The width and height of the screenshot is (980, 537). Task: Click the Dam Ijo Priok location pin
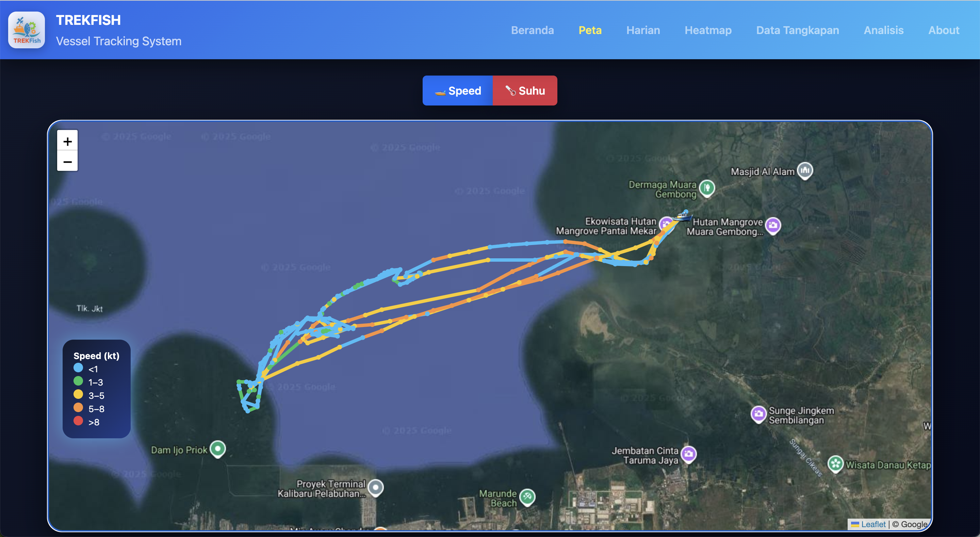(x=218, y=448)
